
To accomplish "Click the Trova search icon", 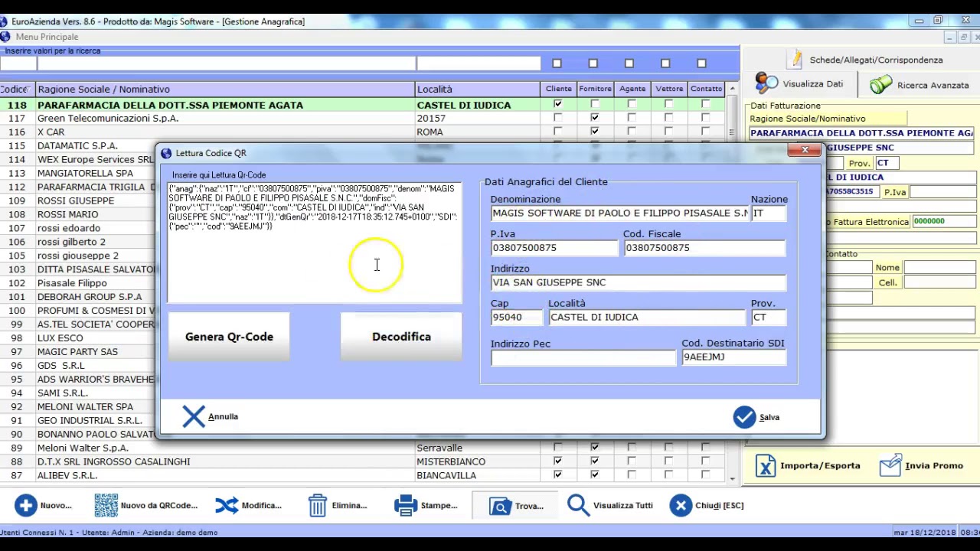I will click(x=500, y=506).
